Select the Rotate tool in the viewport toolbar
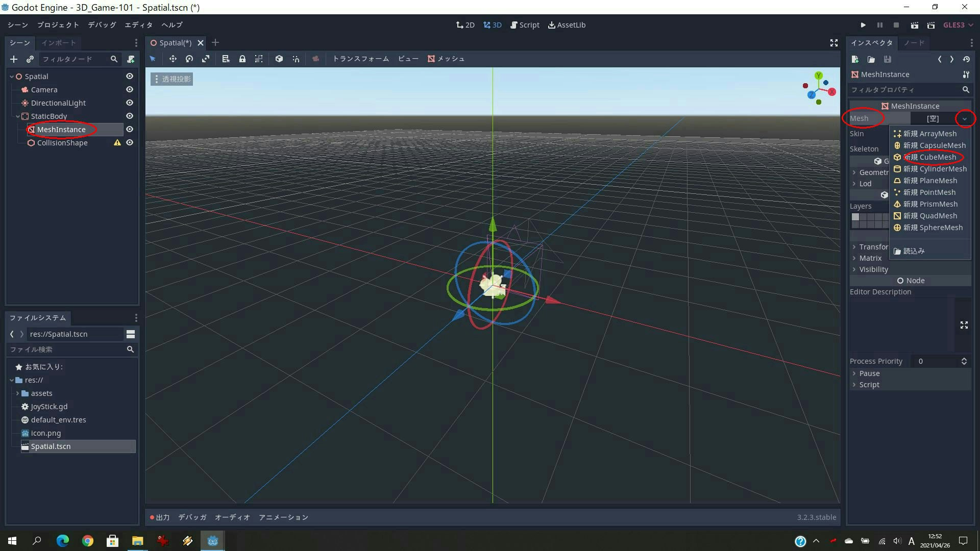This screenshot has width=980, height=551. [189, 59]
